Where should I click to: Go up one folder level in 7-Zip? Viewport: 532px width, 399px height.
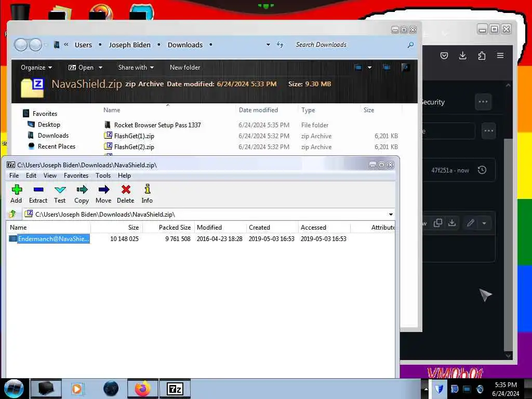tap(12, 214)
